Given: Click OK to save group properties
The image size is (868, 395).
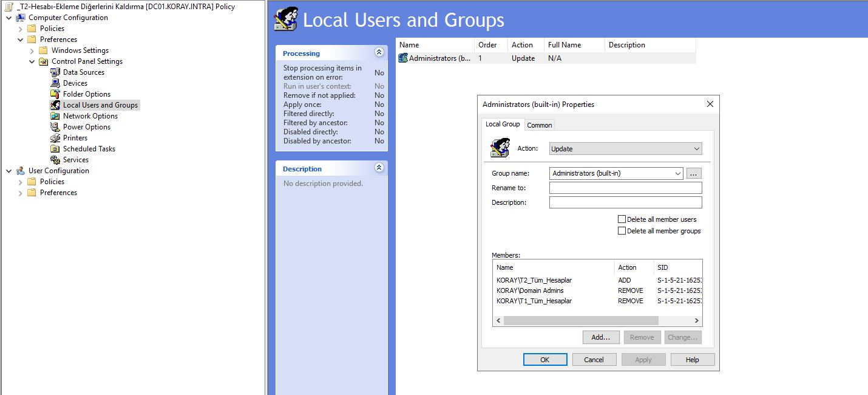Looking at the screenshot, I should pos(544,359).
